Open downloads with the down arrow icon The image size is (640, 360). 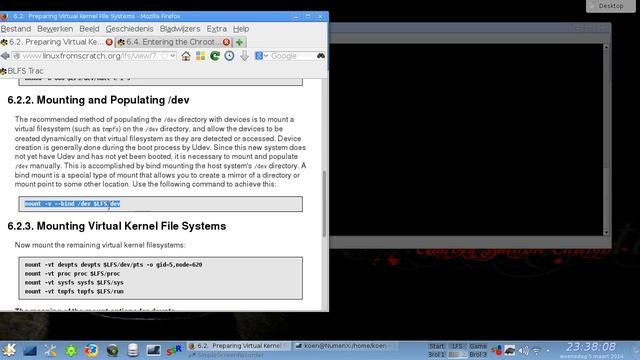(x=244, y=56)
